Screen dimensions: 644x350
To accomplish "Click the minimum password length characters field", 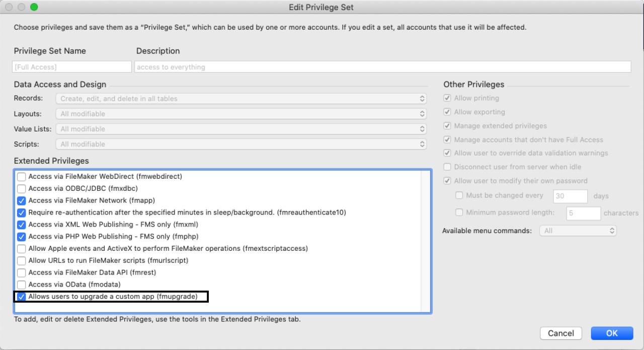I will [x=584, y=214].
